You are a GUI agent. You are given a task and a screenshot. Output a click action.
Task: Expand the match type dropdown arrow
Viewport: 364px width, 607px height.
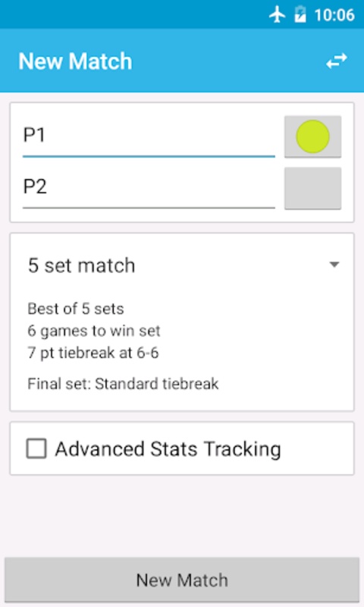coord(334,265)
